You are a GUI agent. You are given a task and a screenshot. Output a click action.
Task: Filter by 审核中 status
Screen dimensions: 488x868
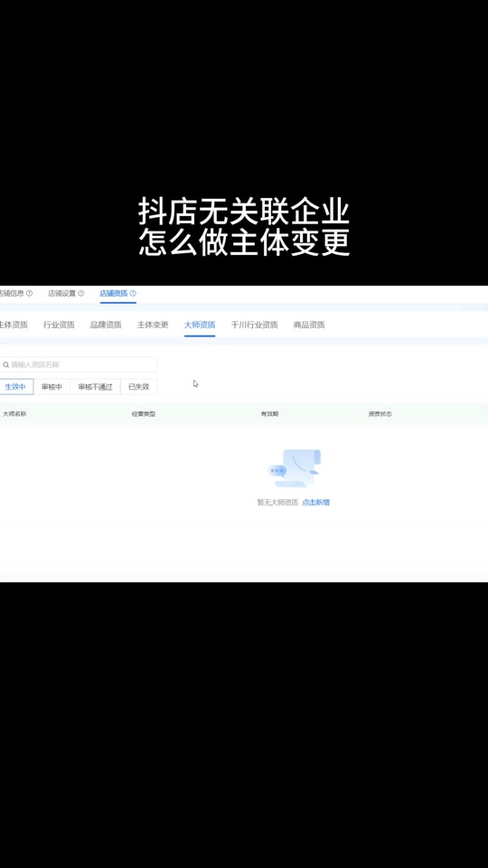tap(52, 387)
